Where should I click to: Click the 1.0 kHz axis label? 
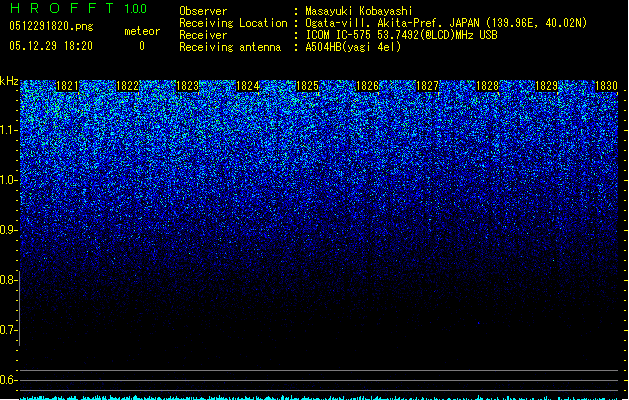[9, 180]
